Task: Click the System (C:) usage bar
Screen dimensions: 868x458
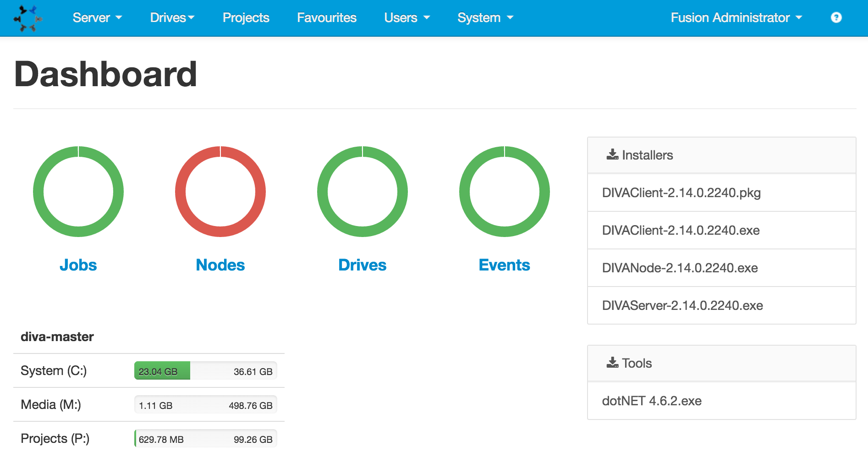Action: pos(206,371)
